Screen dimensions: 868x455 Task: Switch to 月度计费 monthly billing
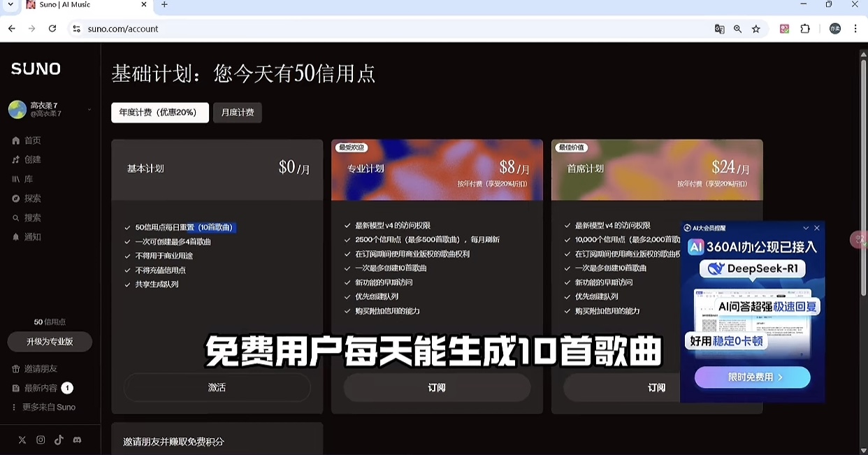pos(238,113)
